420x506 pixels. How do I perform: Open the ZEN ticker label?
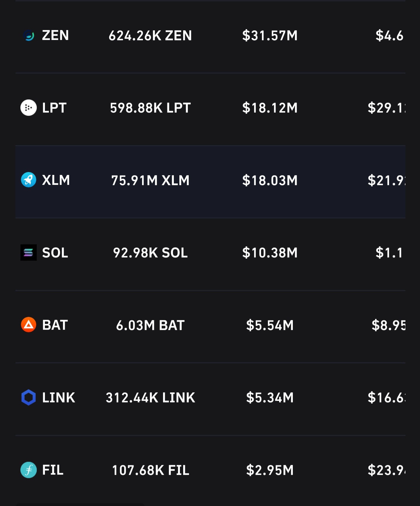[55, 36]
